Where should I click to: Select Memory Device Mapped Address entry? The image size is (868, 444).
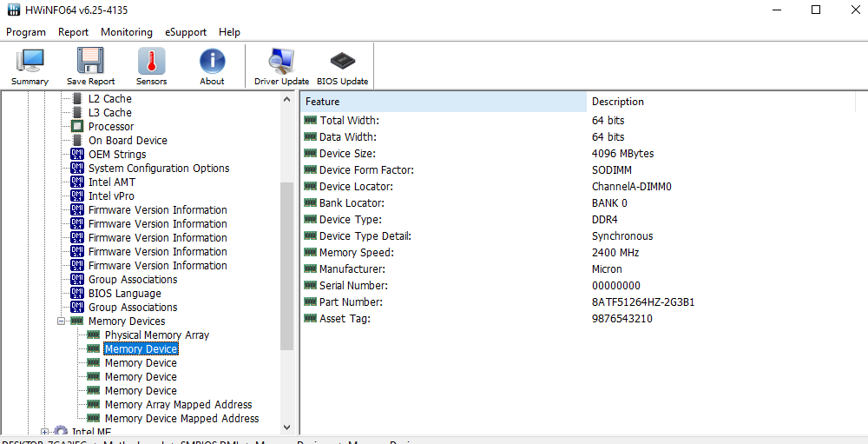pyautogui.click(x=182, y=419)
